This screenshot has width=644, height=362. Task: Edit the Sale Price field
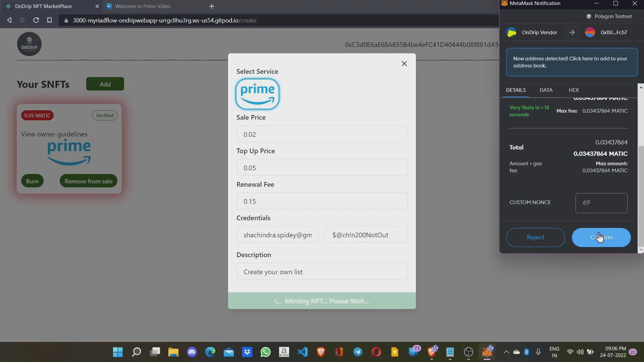[322, 134]
